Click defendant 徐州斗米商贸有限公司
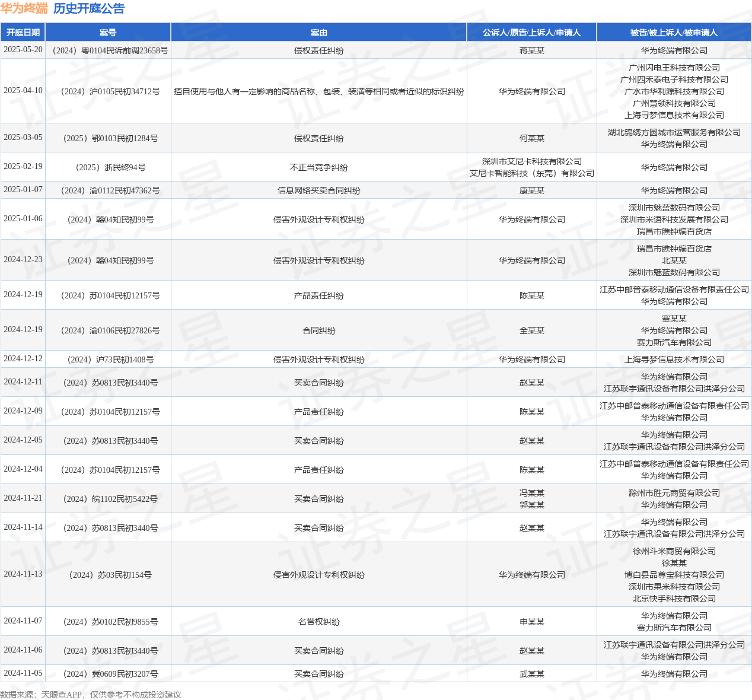This screenshot has height=700, width=752. tap(674, 551)
